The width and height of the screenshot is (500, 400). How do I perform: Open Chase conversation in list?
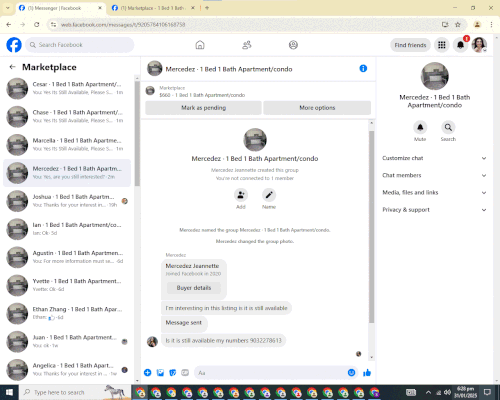(67, 116)
